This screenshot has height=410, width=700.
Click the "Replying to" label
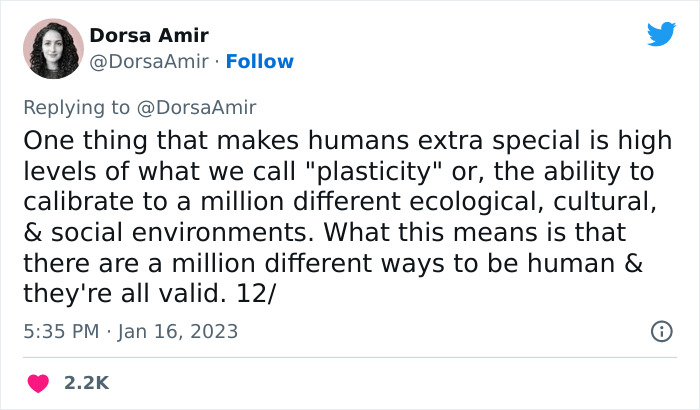point(77,107)
